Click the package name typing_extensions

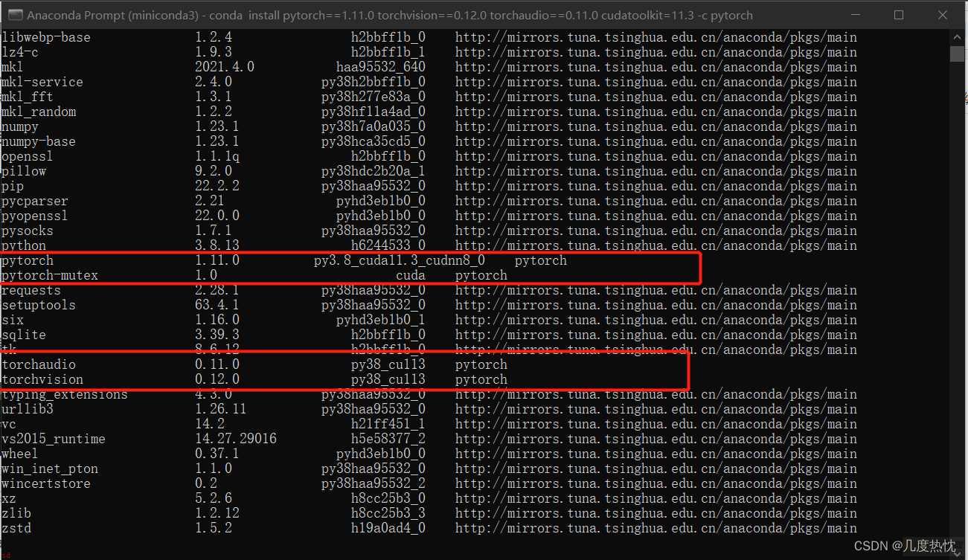pyautogui.click(x=65, y=394)
